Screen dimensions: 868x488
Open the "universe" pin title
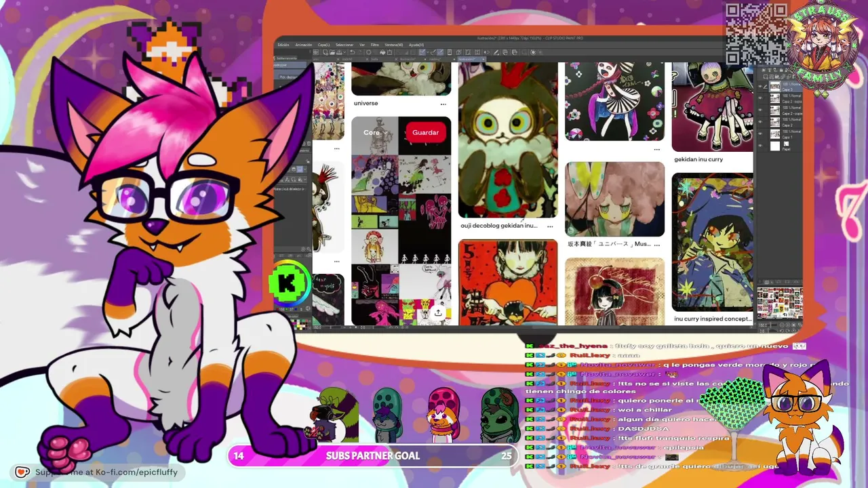click(x=366, y=104)
